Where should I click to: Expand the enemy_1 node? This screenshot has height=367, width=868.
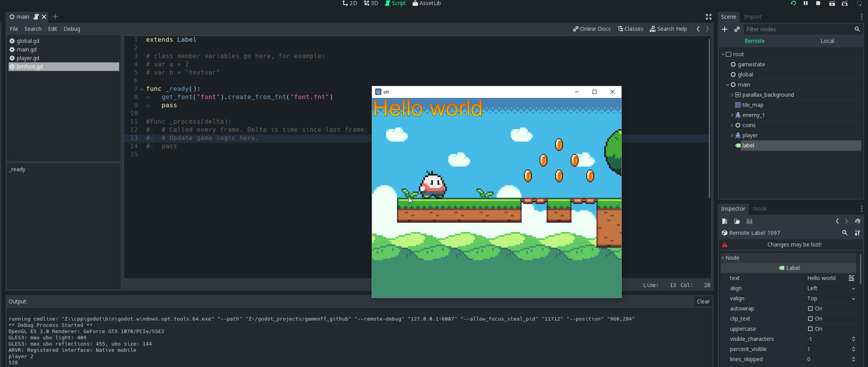(732, 115)
